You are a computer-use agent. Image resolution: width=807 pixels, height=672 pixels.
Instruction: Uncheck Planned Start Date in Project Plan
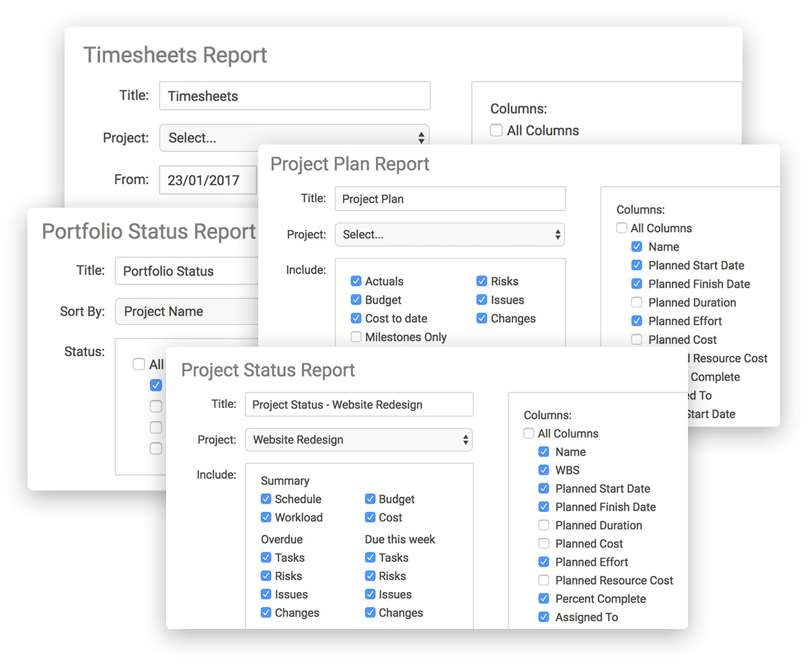click(637, 265)
